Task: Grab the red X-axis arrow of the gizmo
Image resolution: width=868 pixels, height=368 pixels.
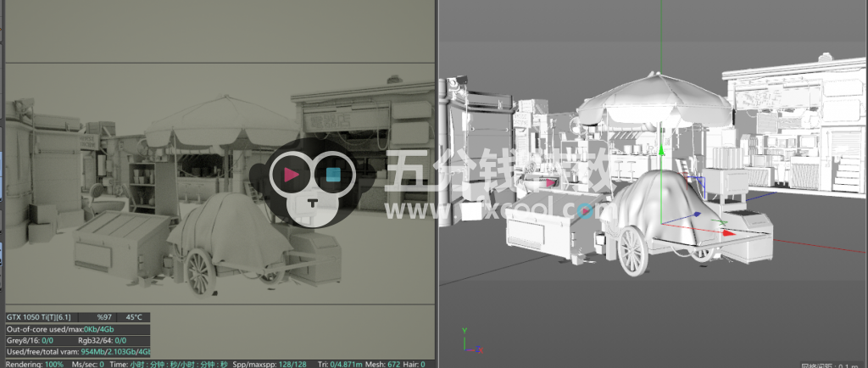Action: pos(729,233)
